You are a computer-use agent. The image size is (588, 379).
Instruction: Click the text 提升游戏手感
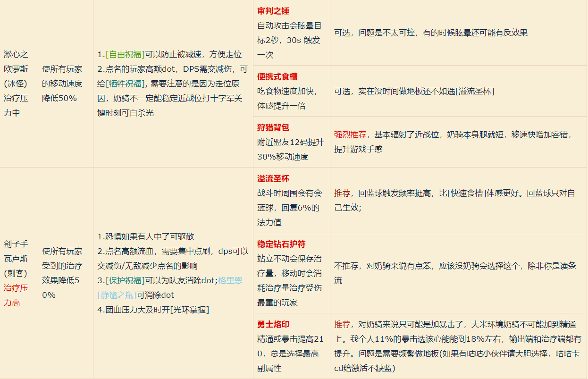click(358, 149)
